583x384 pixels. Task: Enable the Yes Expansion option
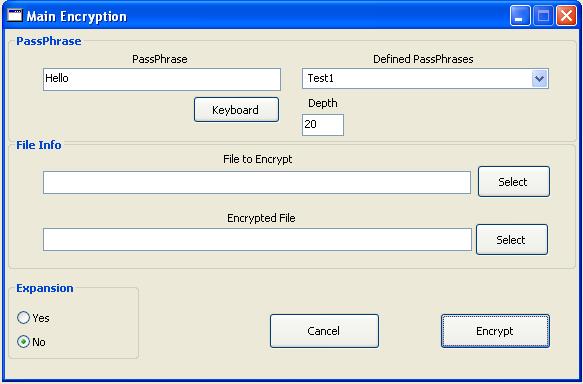[23, 318]
